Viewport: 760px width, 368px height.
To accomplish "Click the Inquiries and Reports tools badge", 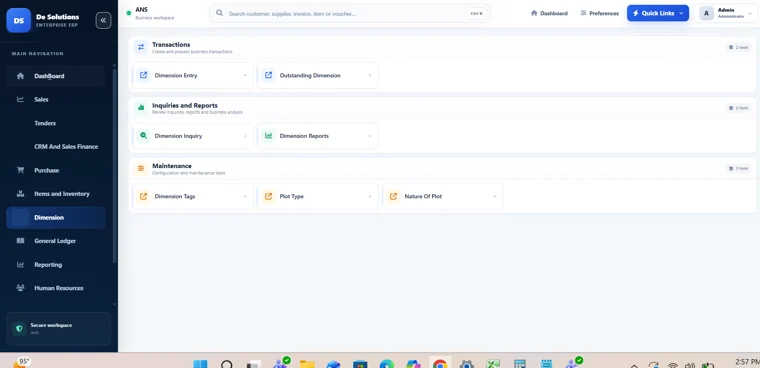I will pos(738,108).
